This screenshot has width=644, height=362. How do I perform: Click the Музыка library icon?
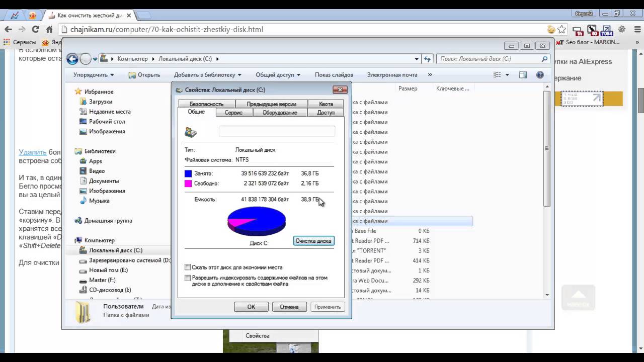pyautogui.click(x=84, y=201)
